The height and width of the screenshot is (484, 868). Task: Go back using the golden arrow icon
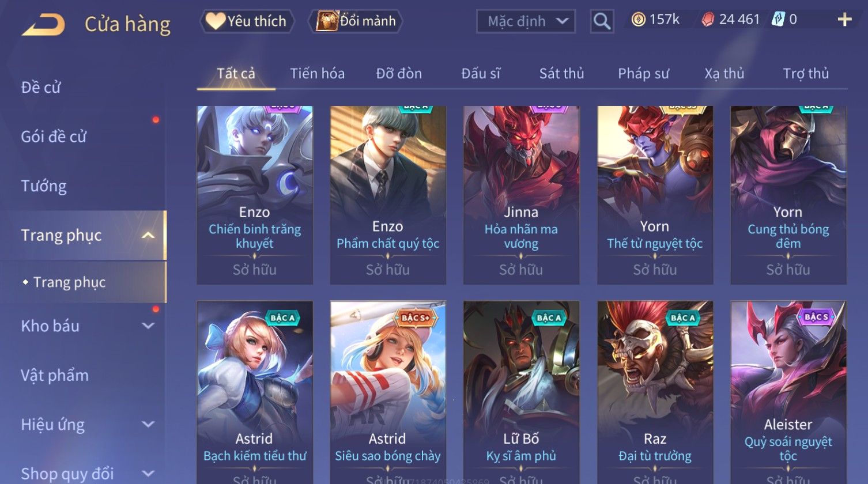point(43,24)
